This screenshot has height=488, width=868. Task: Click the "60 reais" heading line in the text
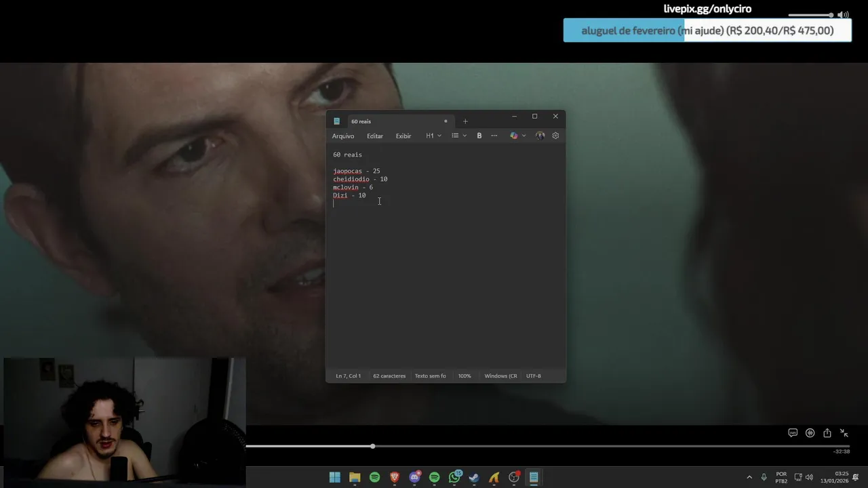tap(347, 155)
